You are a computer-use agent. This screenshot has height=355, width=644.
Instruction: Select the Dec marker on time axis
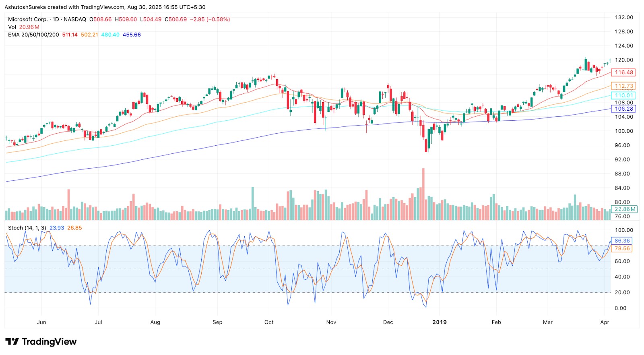tap(388, 322)
